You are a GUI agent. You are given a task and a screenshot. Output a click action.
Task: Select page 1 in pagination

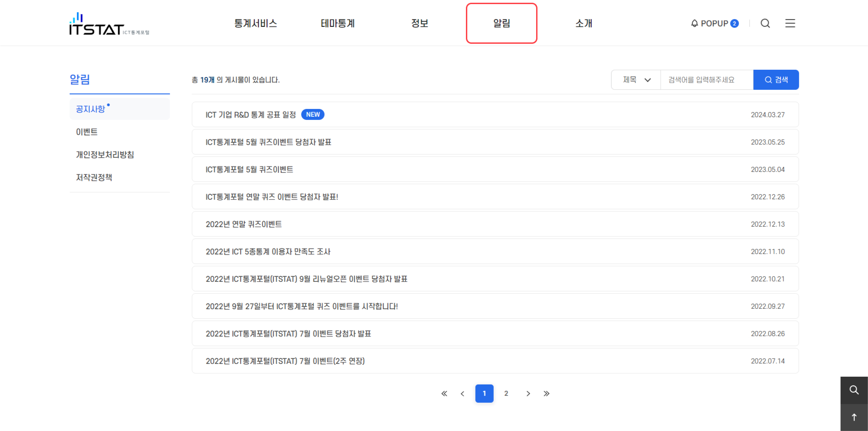(x=484, y=394)
